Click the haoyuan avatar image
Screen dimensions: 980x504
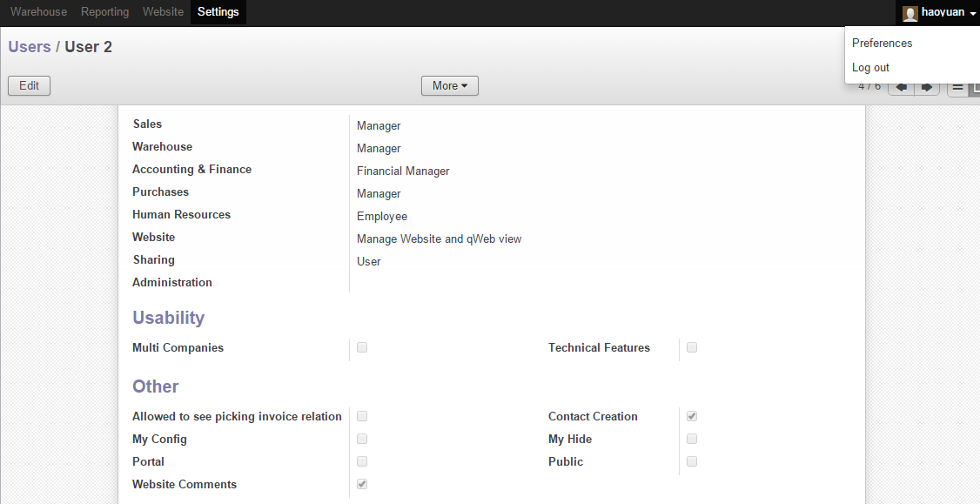(910, 12)
